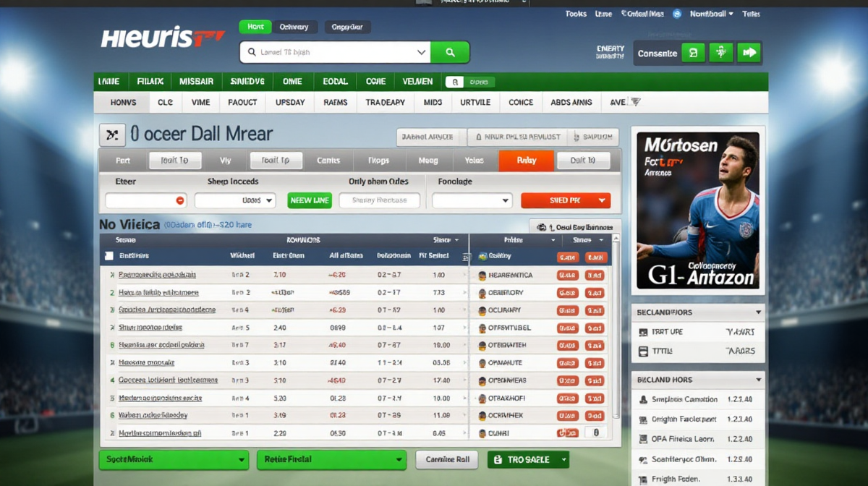The height and width of the screenshot is (486, 868).
Task: Click the green player figure icon
Action: 721,53
